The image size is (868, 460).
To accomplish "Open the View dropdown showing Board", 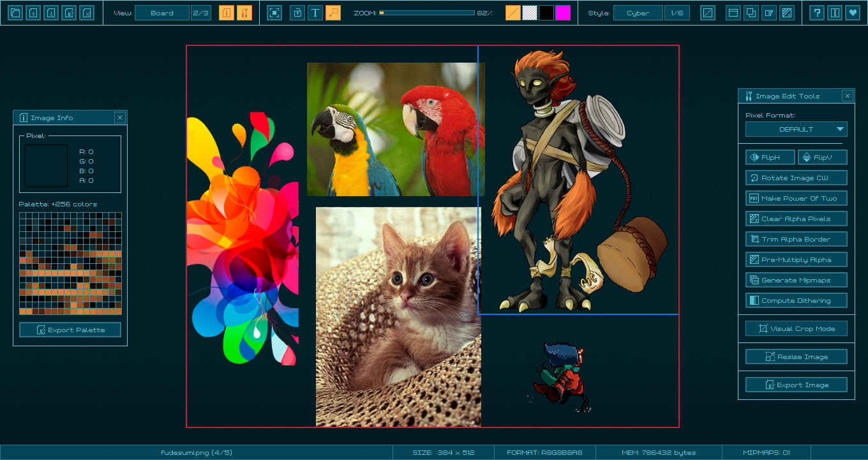I will click(x=162, y=12).
